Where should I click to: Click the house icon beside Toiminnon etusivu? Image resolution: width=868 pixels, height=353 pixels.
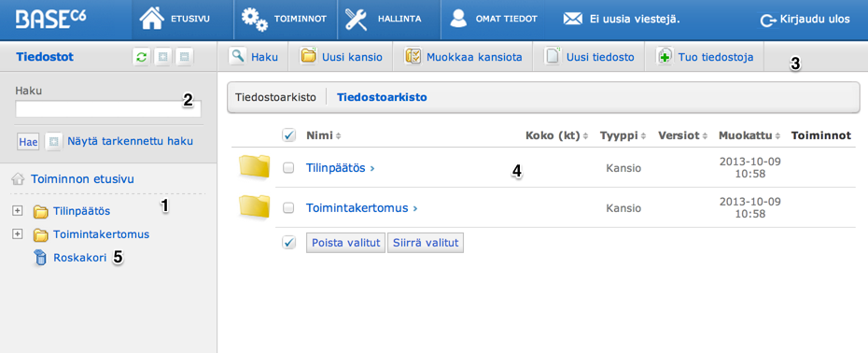point(19,178)
